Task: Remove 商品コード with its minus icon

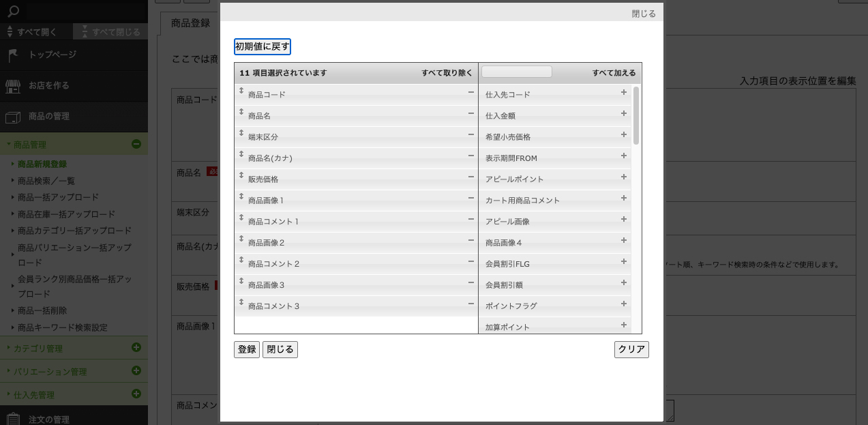Action: [x=470, y=92]
